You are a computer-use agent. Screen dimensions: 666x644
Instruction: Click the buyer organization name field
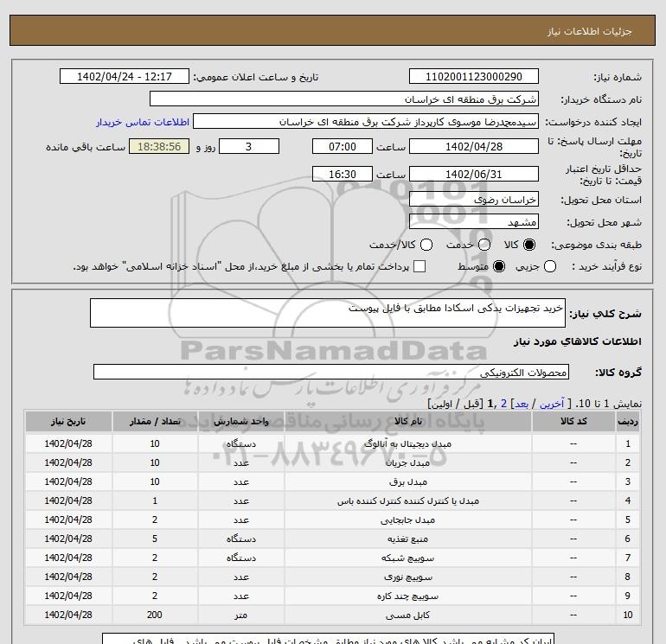click(344, 99)
